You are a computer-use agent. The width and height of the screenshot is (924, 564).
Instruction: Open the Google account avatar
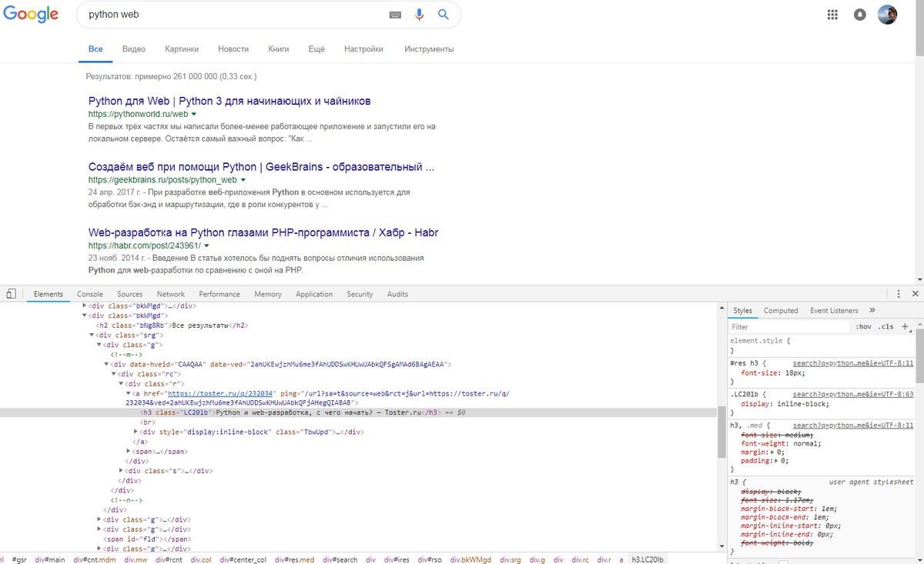888,15
